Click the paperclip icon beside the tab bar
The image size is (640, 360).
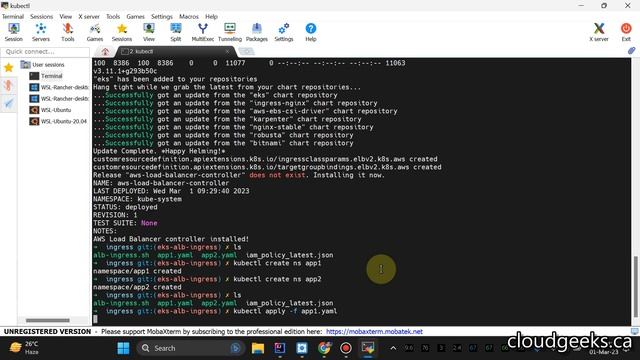[x=631, y=51]
